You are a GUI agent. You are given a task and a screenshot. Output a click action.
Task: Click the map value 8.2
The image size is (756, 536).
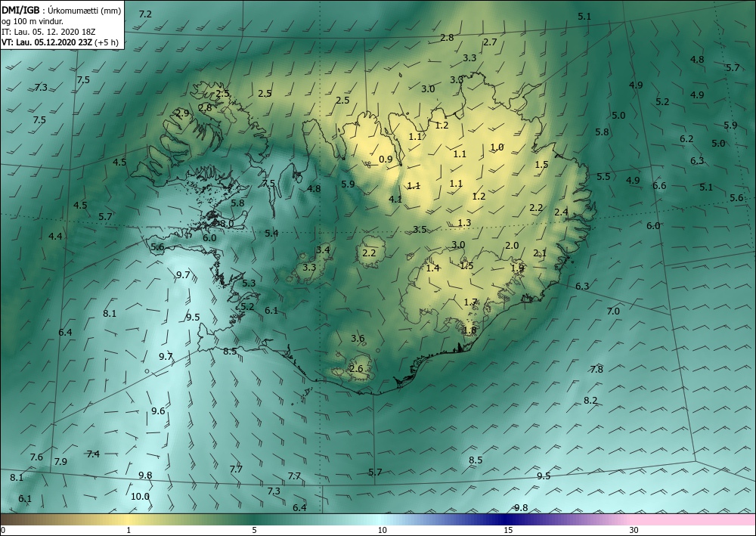[x=590, y=401]
